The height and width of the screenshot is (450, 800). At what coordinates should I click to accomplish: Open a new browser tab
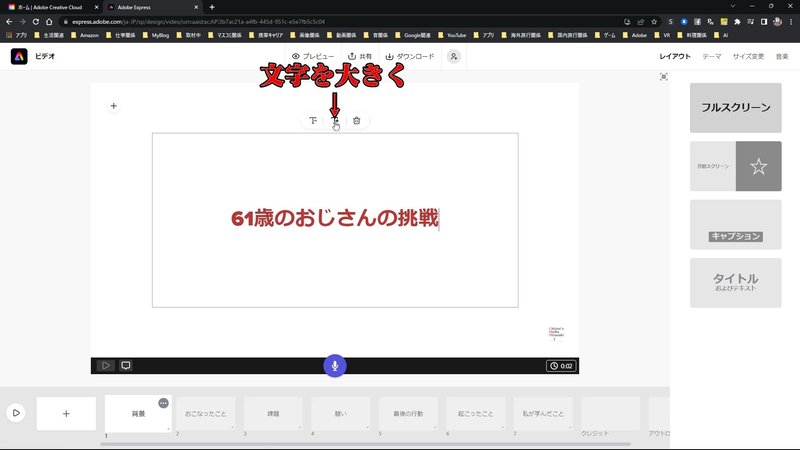(212, 7)
